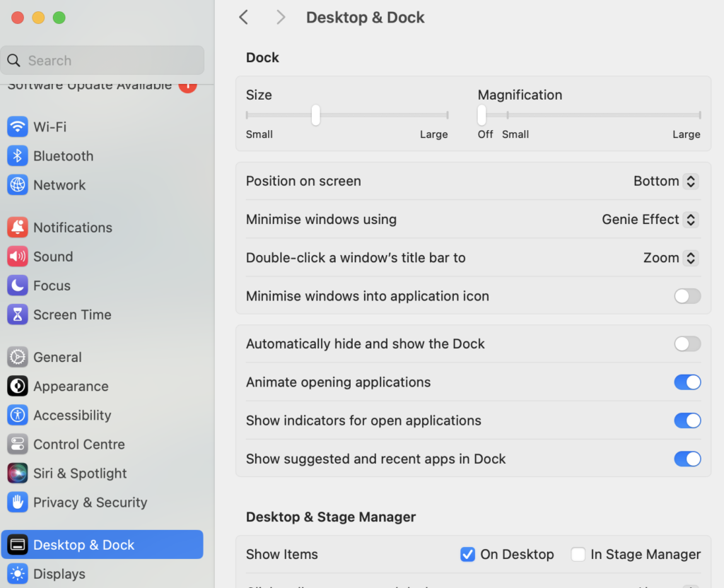Image resolution: width=724 pixels, height=588 pixels.
Task: Open the Double-click title bar action menu
Action: coord(669,257)
